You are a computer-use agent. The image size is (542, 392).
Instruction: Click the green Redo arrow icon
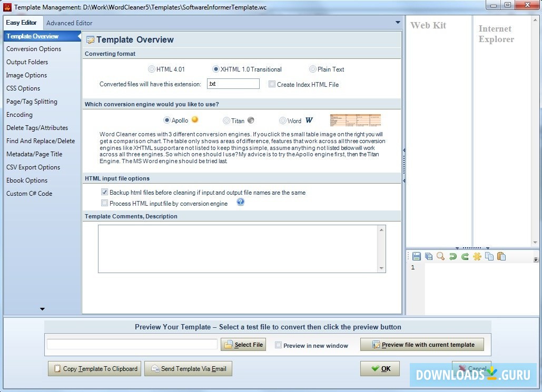[465, 256]
